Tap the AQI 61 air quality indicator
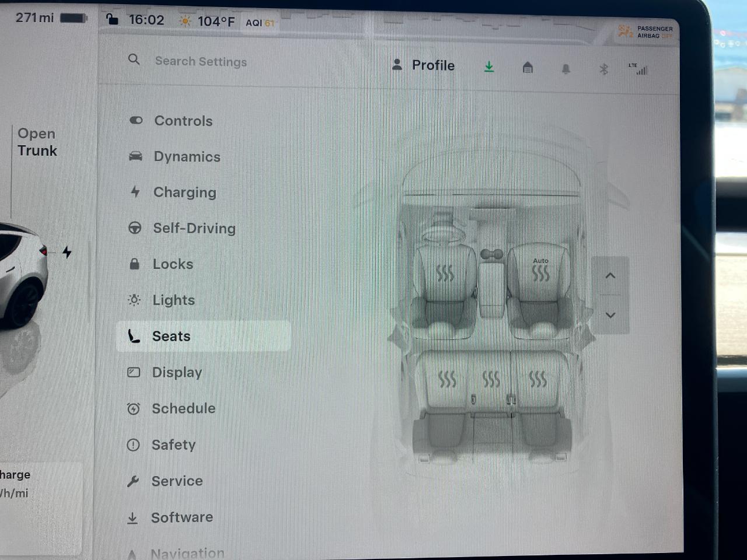The width and height of the screenshot is (747, 560). click(x=260, y=23)
